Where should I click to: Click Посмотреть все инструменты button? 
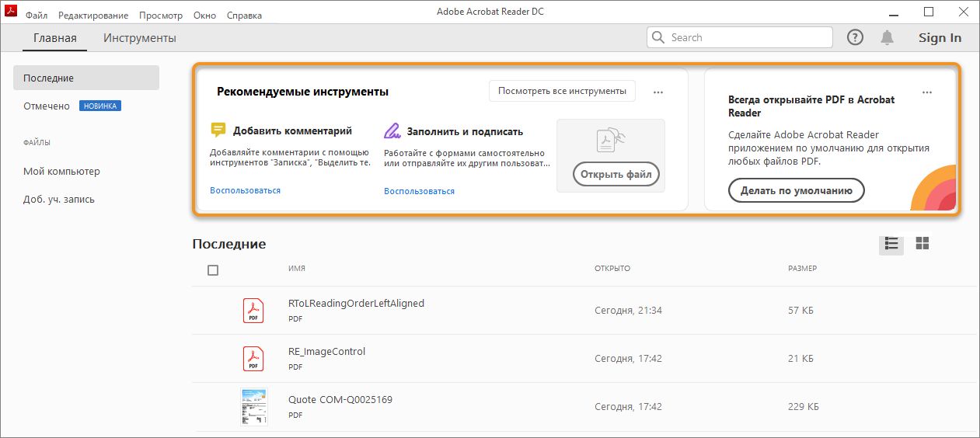click(563, 91)
